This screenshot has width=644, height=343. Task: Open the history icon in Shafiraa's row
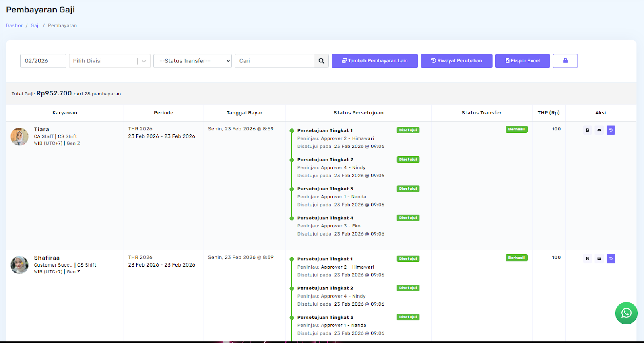pyautogui.click(x=611, y=258)
